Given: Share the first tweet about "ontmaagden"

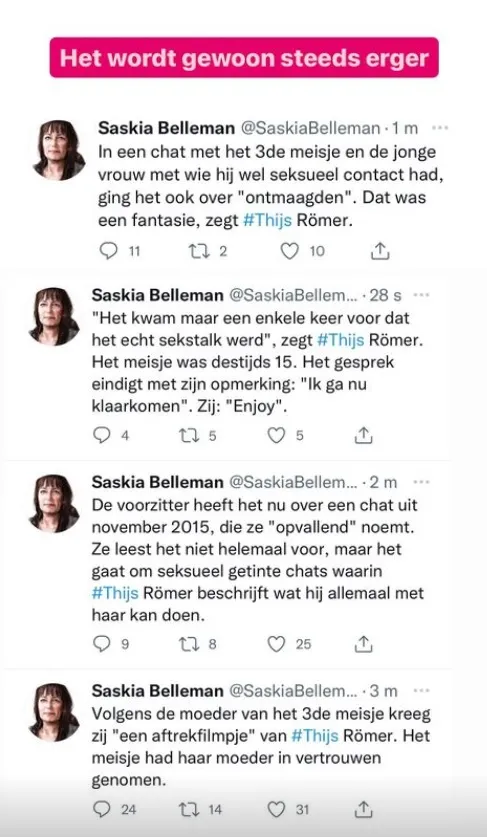Looking at the screenshot, I should (379, 251).
